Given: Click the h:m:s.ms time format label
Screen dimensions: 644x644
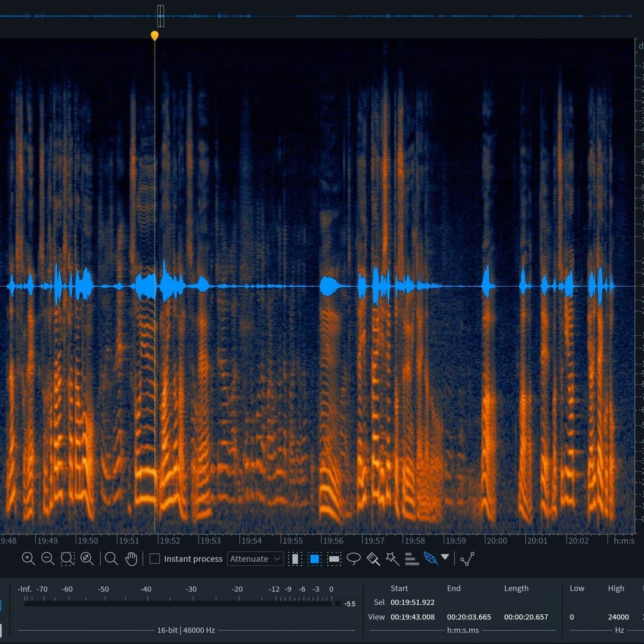Looking at the screenshot, I should (463, 630).
